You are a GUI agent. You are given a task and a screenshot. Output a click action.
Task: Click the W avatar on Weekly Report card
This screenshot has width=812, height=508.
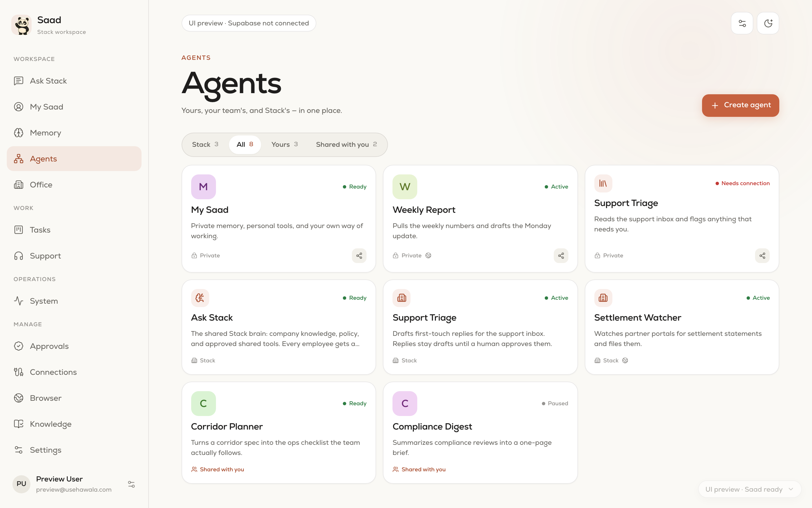(405, 187)
